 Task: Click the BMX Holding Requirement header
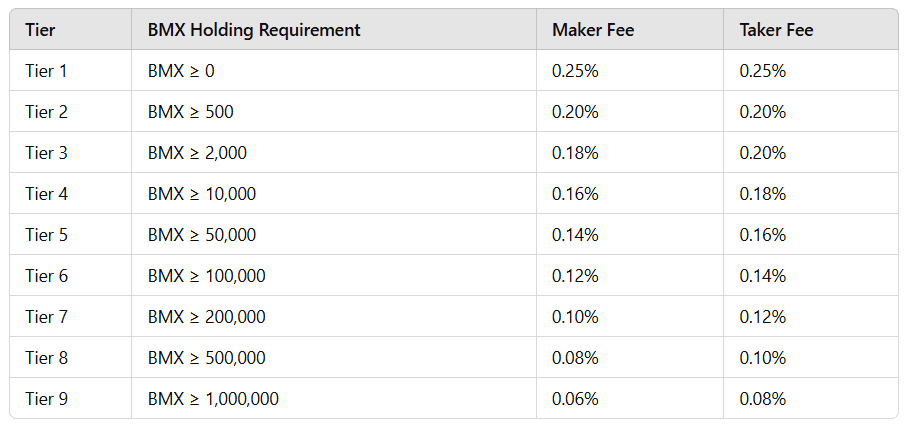tap(254, 30)
